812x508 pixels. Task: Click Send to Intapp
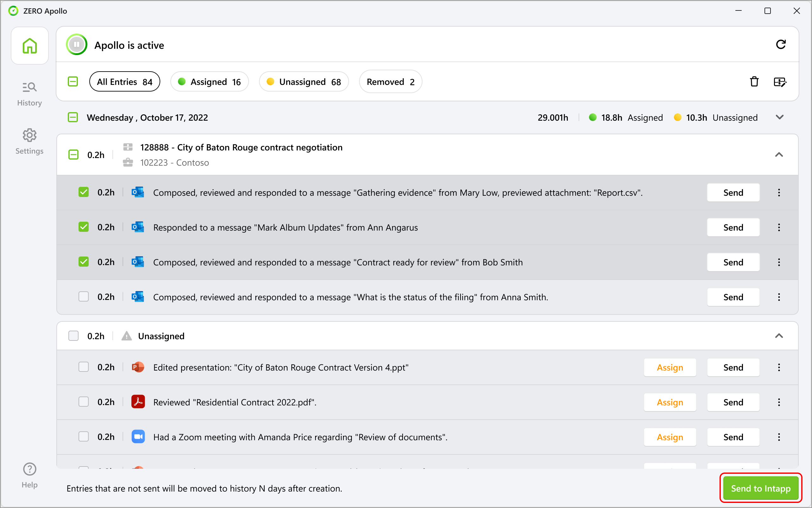coord(761,488)
